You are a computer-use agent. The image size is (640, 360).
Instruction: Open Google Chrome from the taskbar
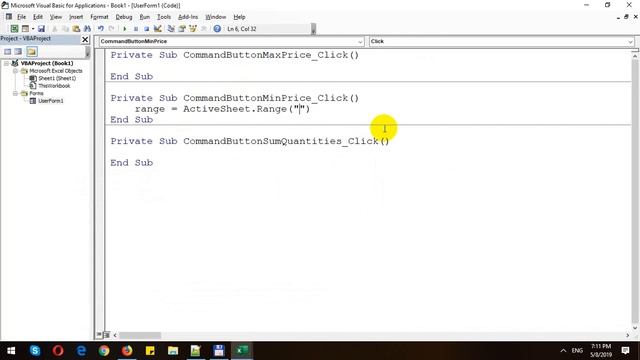pyautogui.click(x=104, y=351)
